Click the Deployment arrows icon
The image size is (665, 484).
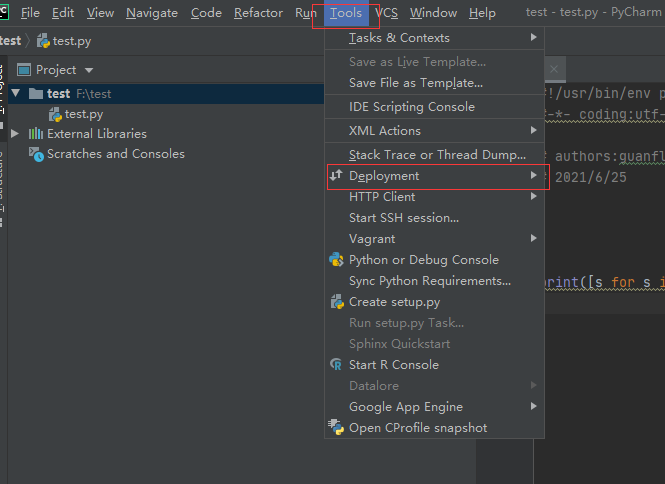point(336,175)
